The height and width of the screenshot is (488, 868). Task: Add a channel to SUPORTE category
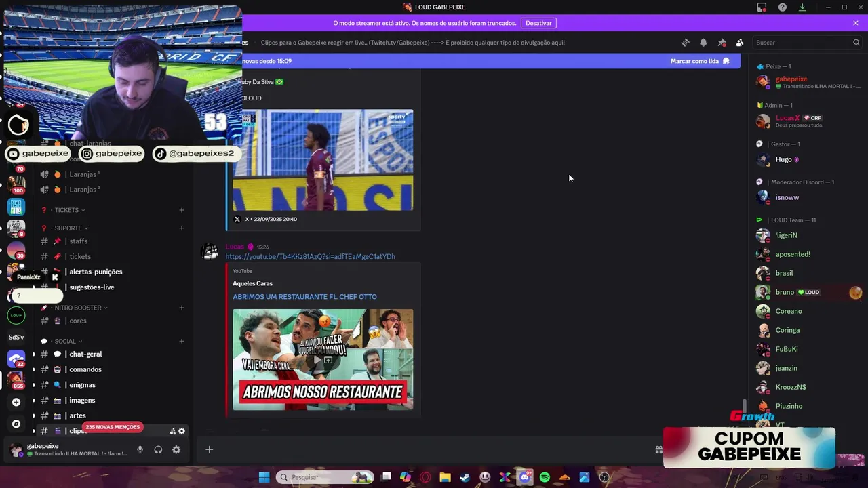pos(182,228)
